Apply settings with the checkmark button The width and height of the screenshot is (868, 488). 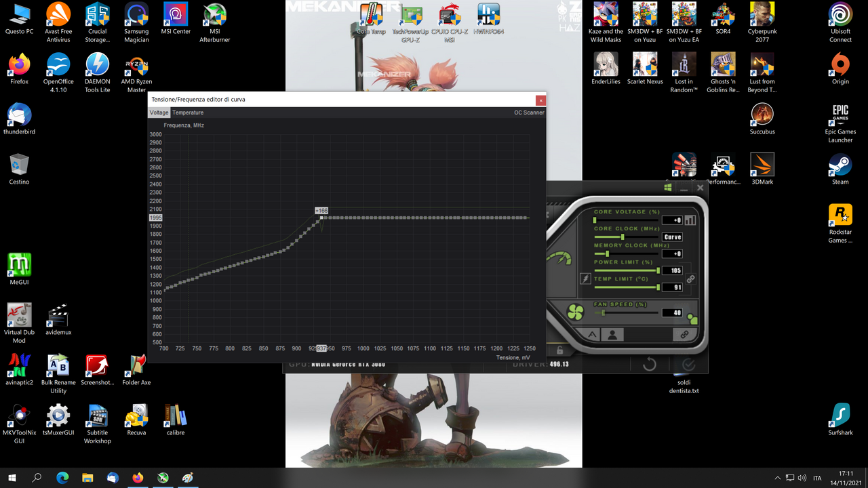688,365
